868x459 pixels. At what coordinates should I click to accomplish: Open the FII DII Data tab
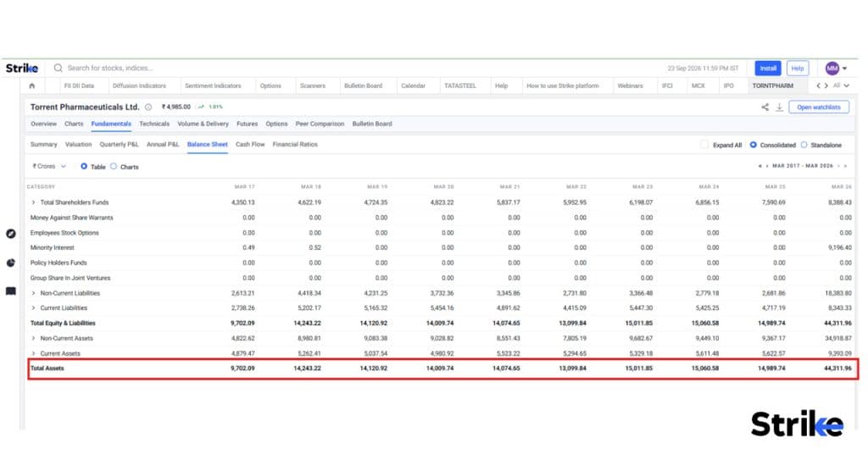[79, 86]
